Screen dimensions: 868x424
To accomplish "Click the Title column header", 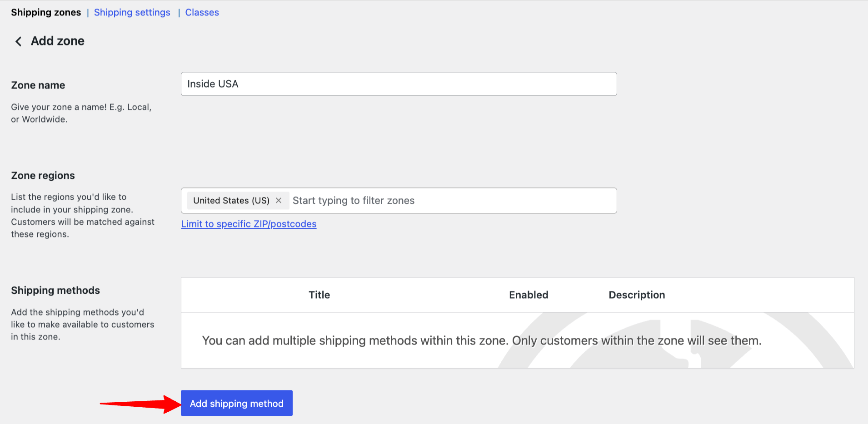I will click(x=319, y=295).
